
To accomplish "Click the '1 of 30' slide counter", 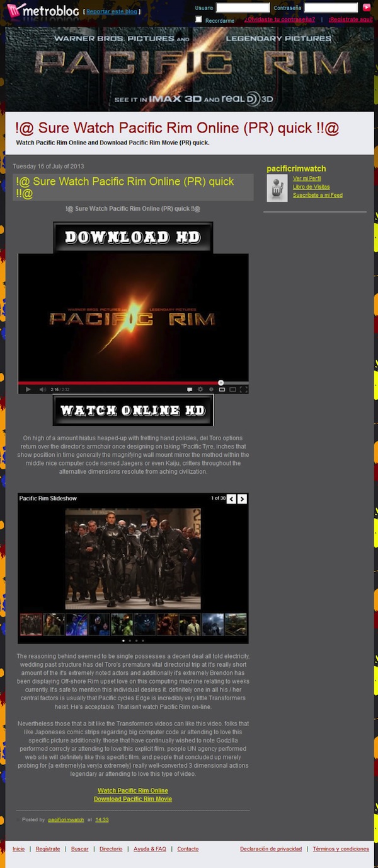I will point(218,498).
